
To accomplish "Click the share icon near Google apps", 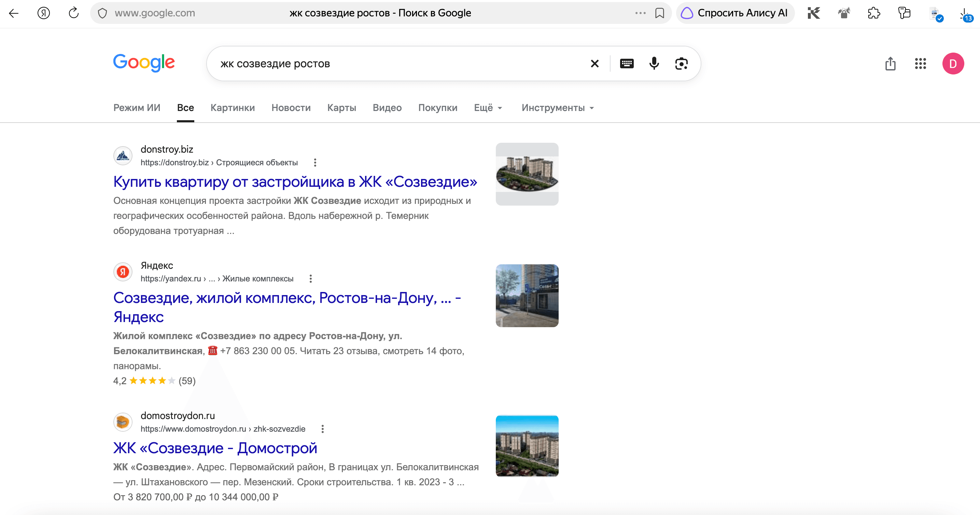I will [x=890, y=64].
